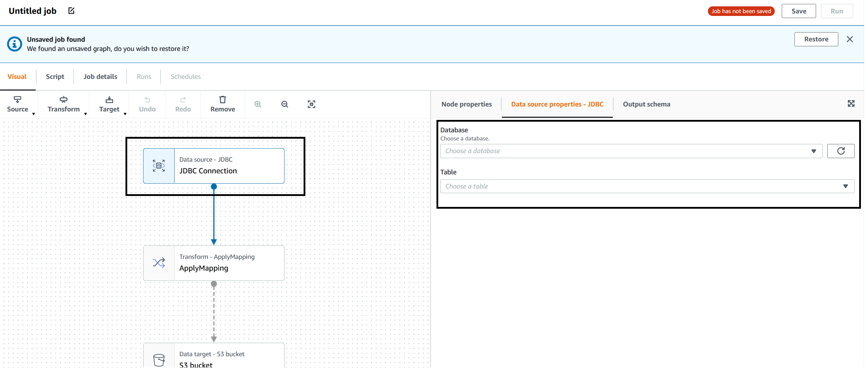Select the JDBC Connection data source node
The image size is (868, 370).
point(213,166)
